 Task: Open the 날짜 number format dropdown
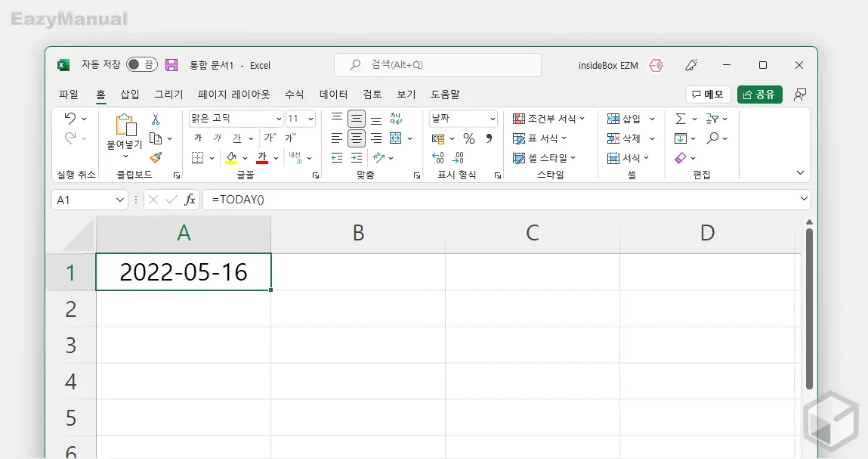tap(490, 118)
